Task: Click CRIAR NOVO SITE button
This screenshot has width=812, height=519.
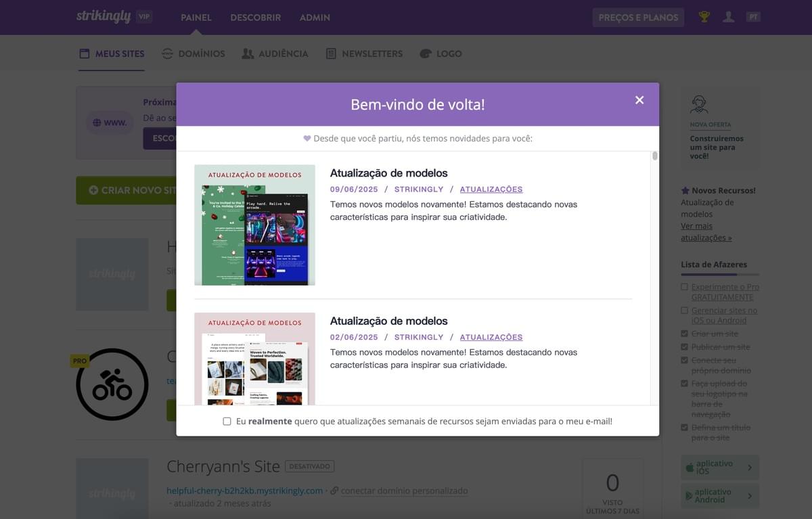Action: pyautogui.click(x=127, y=190)
